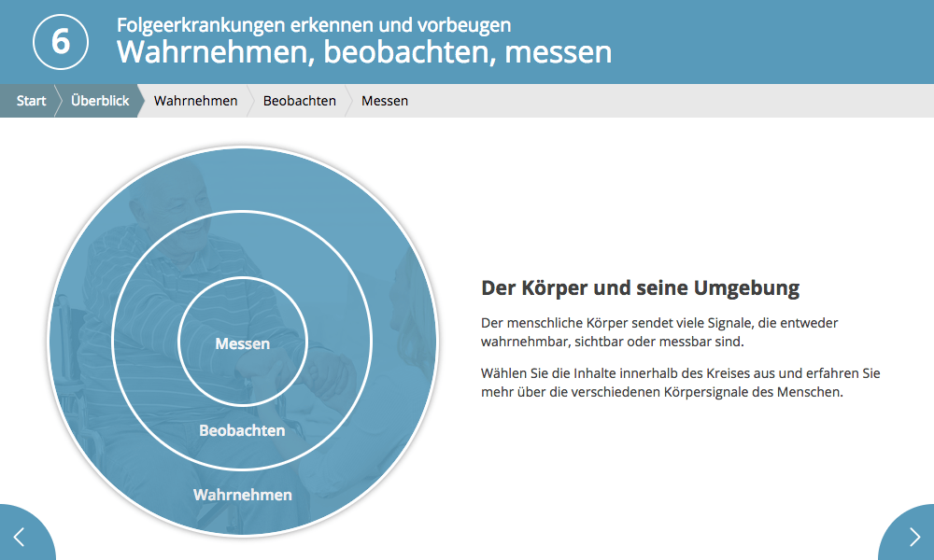Select the innermost Messen circle
The height and width of the screenshot is (560, 934).
coord(242,343)
